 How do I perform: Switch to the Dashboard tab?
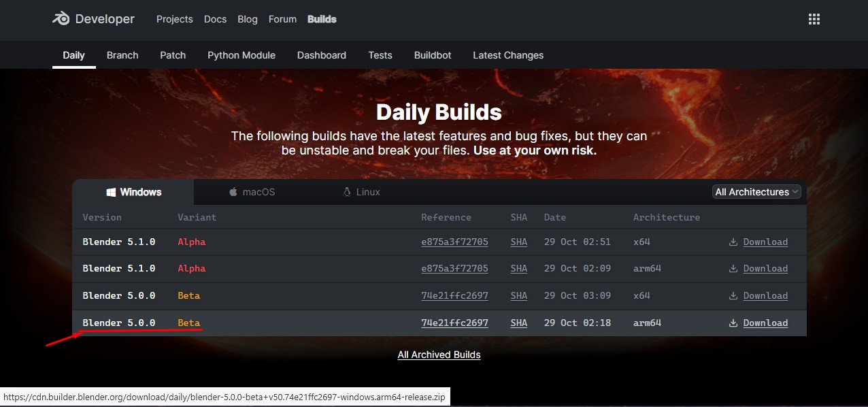pyautogui.click(x=322, y=55)
